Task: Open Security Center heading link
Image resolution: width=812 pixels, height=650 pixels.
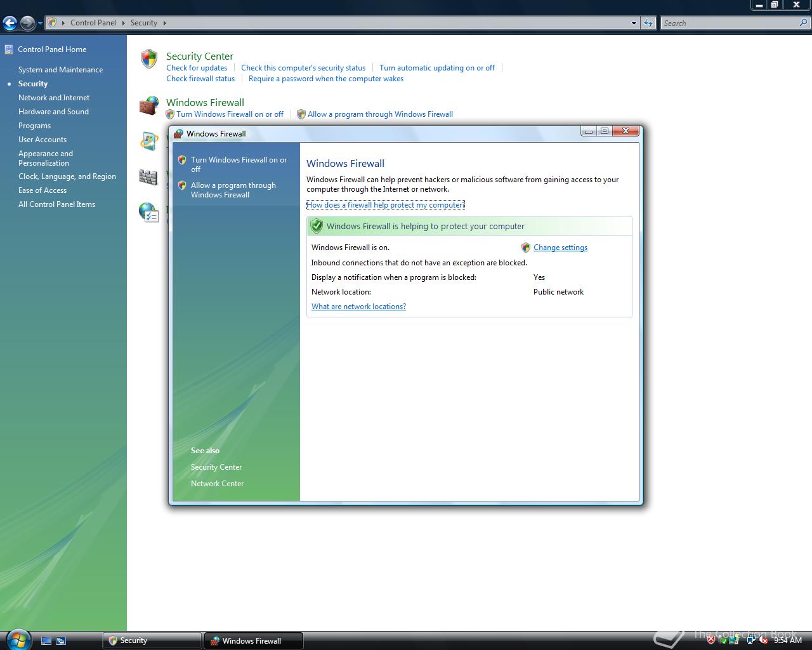Action: [200, 56]
